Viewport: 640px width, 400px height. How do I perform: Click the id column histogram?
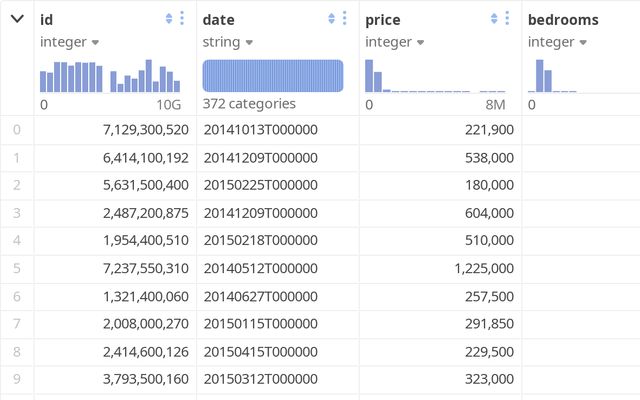(x=110, y=76)
